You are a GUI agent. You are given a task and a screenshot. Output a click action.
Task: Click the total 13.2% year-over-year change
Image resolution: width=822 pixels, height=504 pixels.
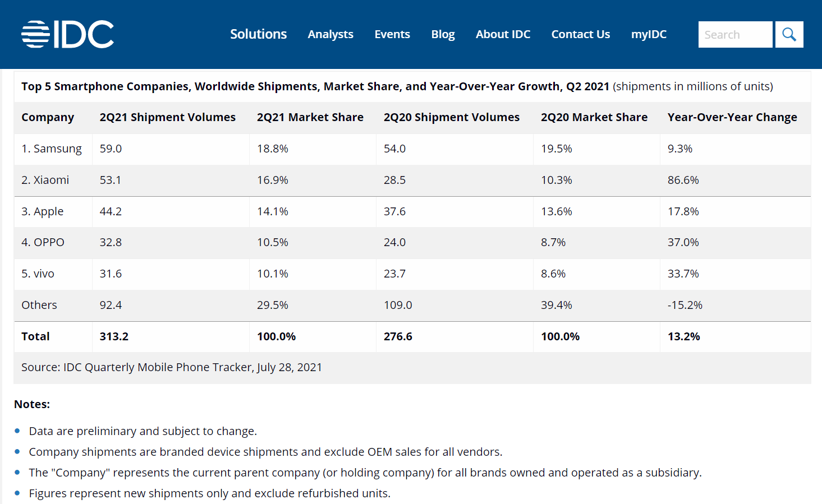point(684,336)
